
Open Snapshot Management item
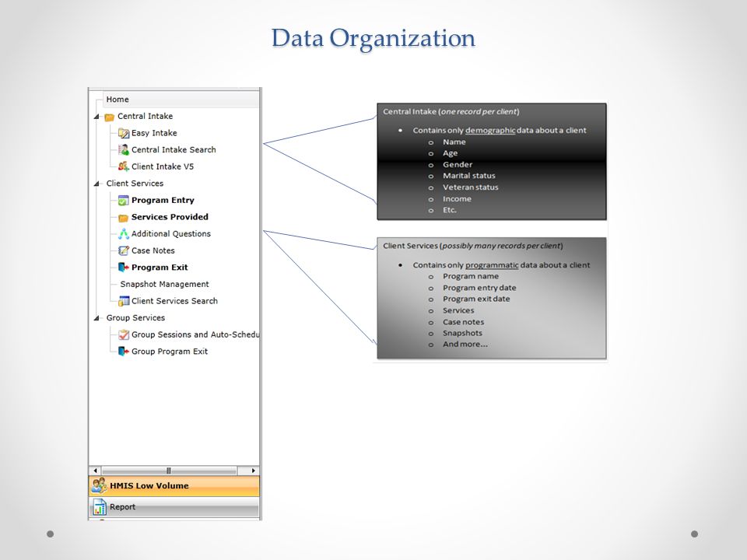(164, 285)
